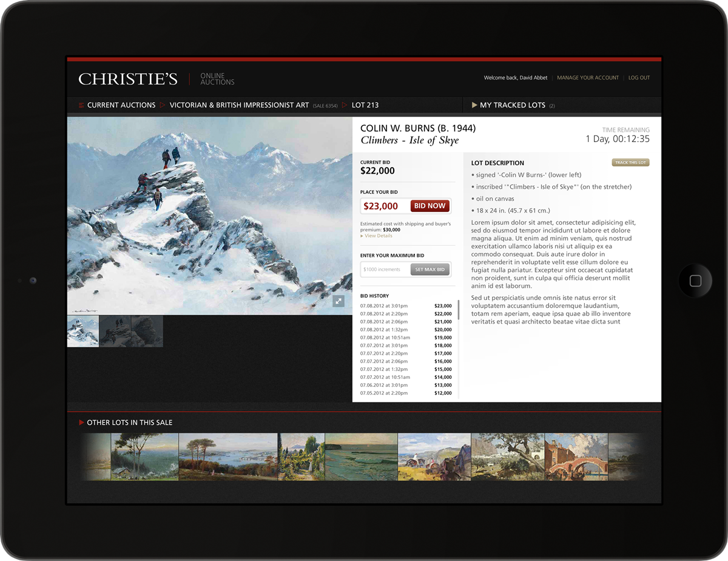Click the maximum bid input field
The height and width of the screenshot is (561, 728).
pos(385,269)
